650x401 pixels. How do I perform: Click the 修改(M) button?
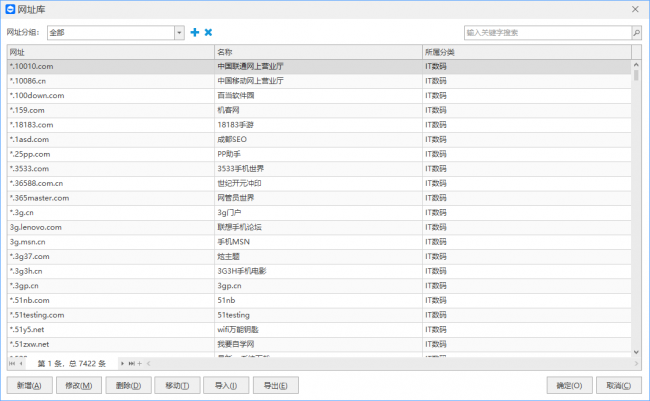[x=79, y=386]
